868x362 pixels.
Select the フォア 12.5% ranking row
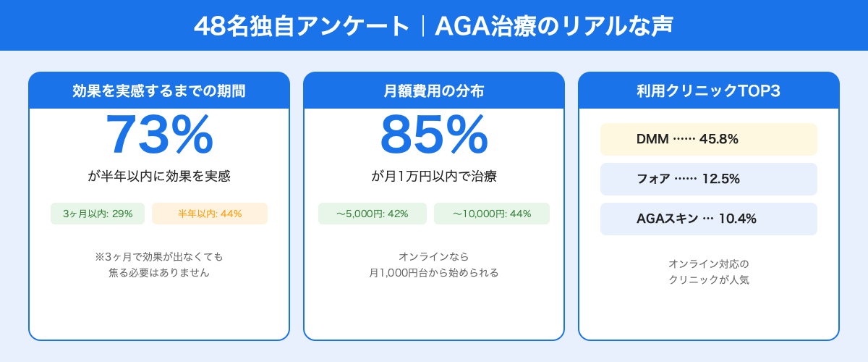tap(709, 179)
